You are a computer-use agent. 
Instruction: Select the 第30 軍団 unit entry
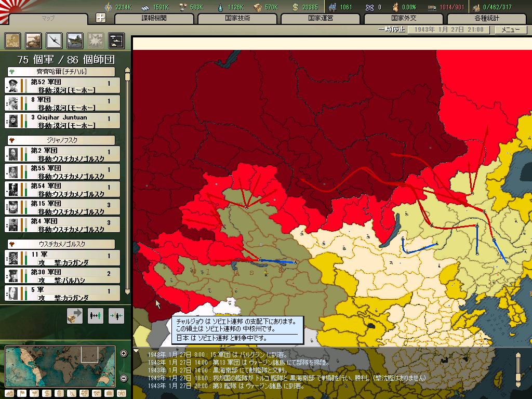[62, 275]
